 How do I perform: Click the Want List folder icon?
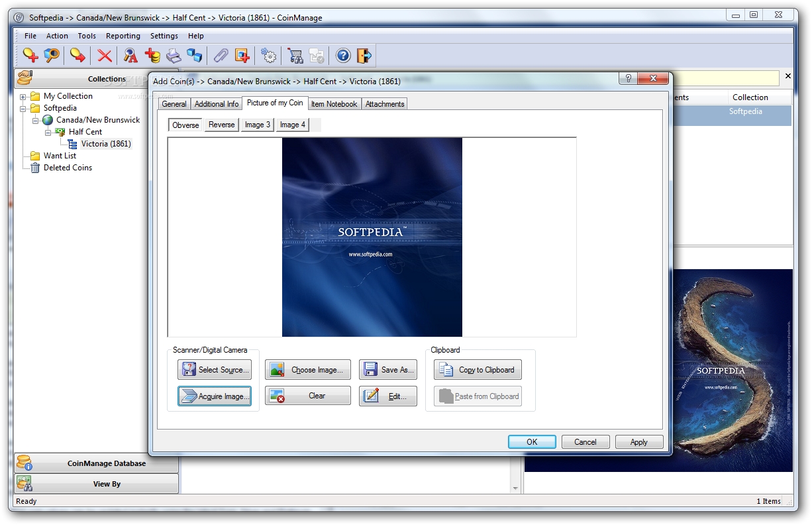click(35, 156)
